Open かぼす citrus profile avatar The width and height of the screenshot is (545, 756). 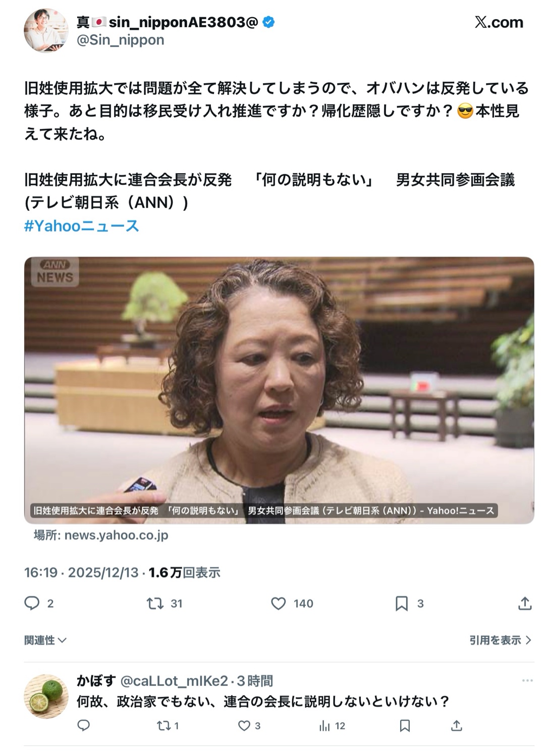(x=46, y=696)
